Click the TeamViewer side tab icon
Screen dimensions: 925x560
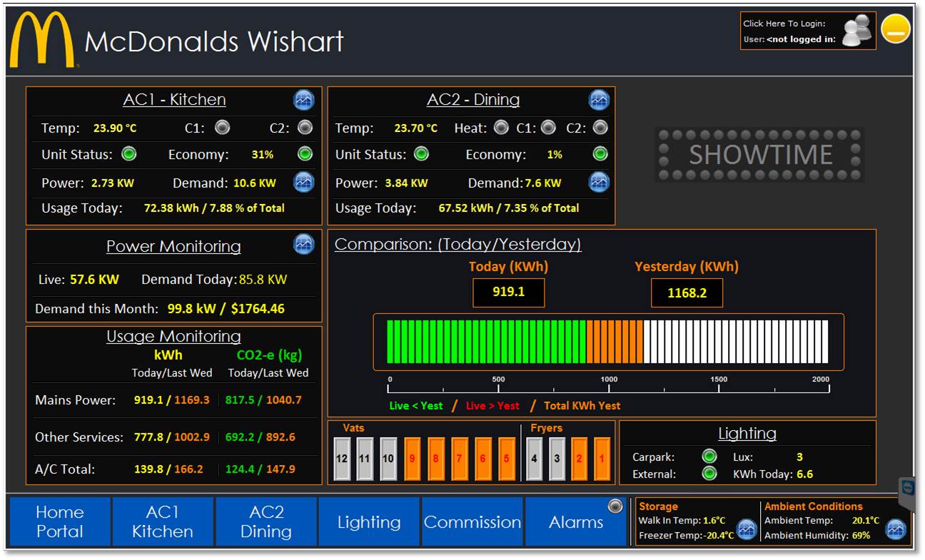(908, 488)
